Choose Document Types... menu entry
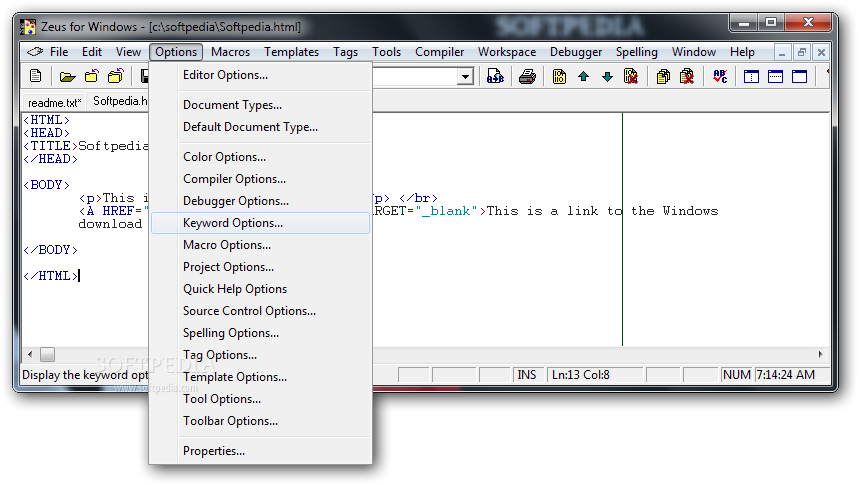 coord(261,105)
